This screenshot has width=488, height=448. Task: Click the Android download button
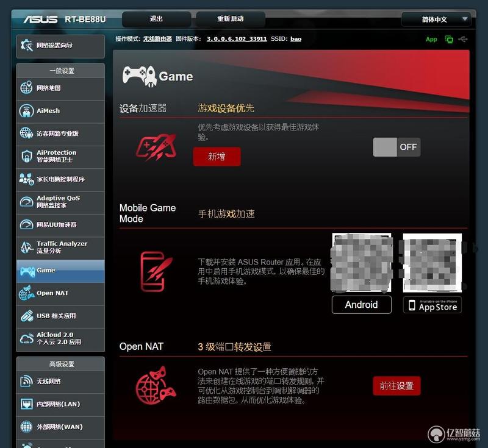click(x=361, y=305)
